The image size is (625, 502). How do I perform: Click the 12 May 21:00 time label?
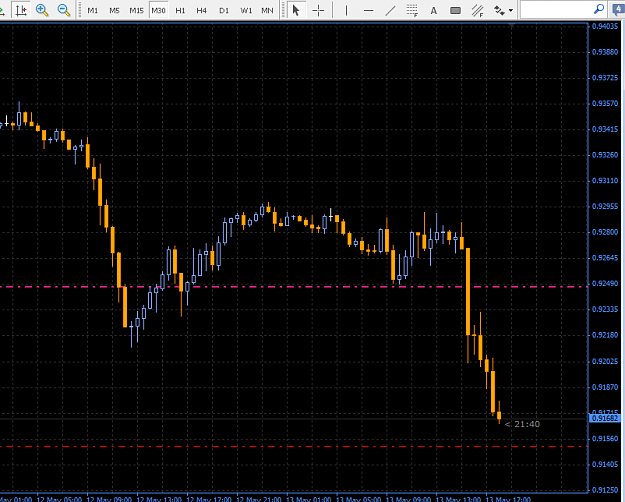tap(259, 499)
